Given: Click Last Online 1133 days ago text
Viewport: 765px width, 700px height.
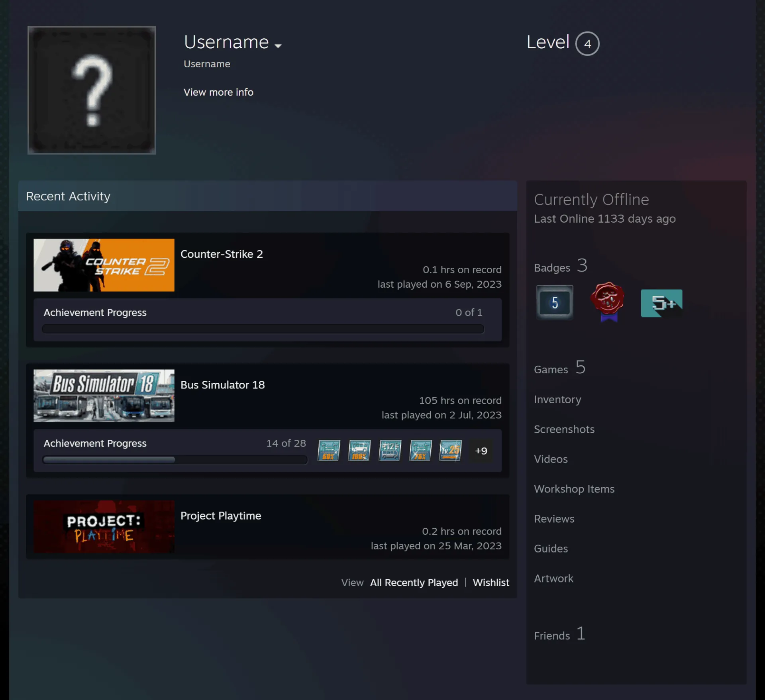Looking at the screenshot, I should (x=604, y=219).
